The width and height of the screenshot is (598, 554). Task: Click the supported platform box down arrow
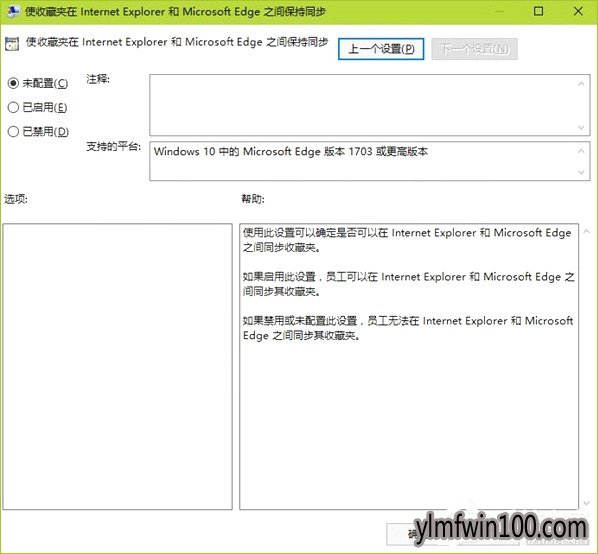(581, 172)
